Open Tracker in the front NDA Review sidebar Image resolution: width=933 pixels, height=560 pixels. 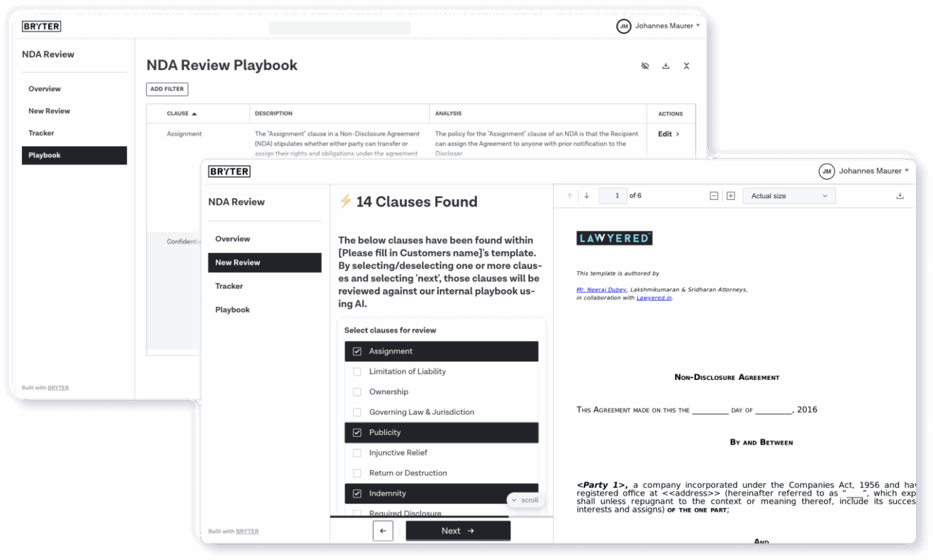229,286
